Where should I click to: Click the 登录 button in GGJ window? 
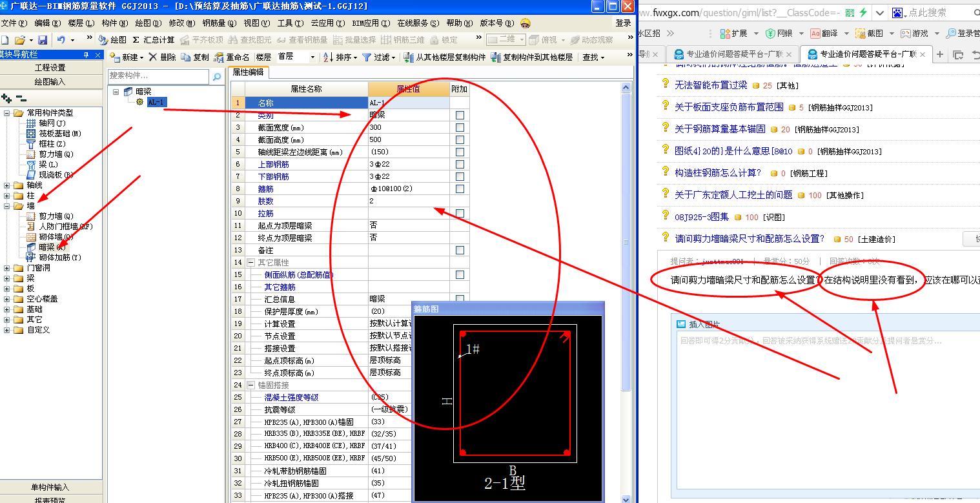[x=623, y=23]
